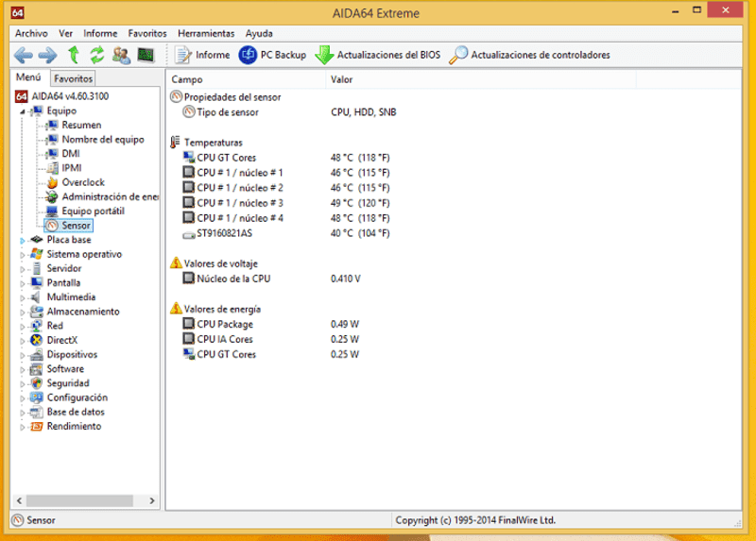Select the Temperaturas section heading
756x541 pixels.
coord(214,143)
